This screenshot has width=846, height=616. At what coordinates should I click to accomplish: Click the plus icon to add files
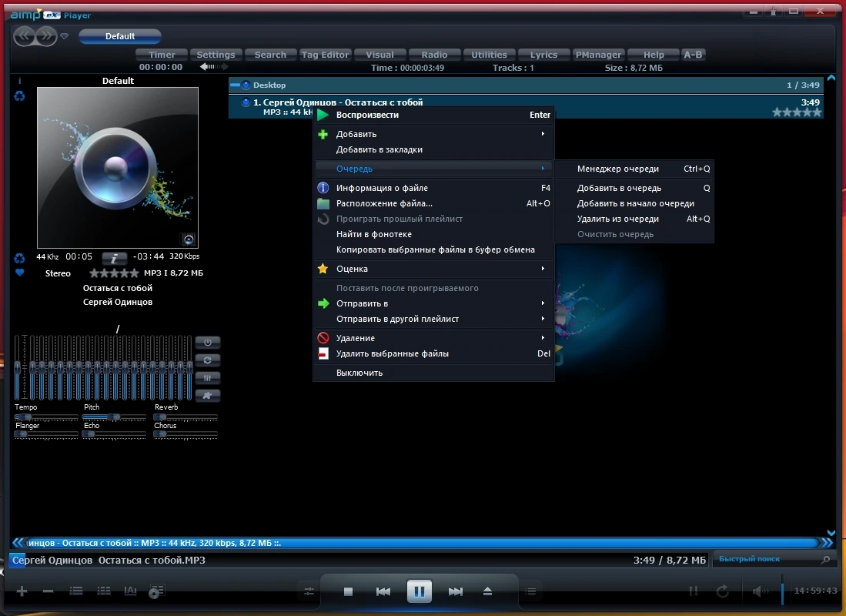tap(22, 591)
